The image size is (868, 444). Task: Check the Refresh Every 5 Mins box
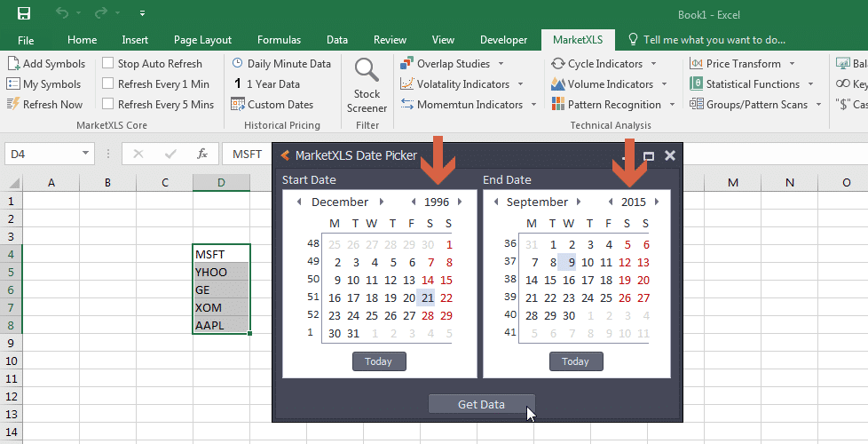click(x=107, y=105)
